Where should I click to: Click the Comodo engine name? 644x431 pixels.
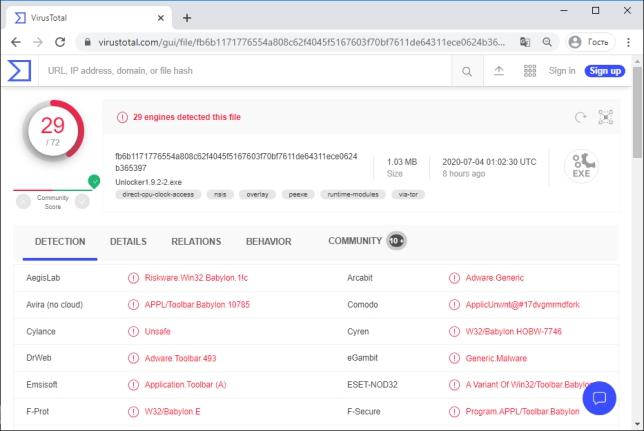(362, 304)
